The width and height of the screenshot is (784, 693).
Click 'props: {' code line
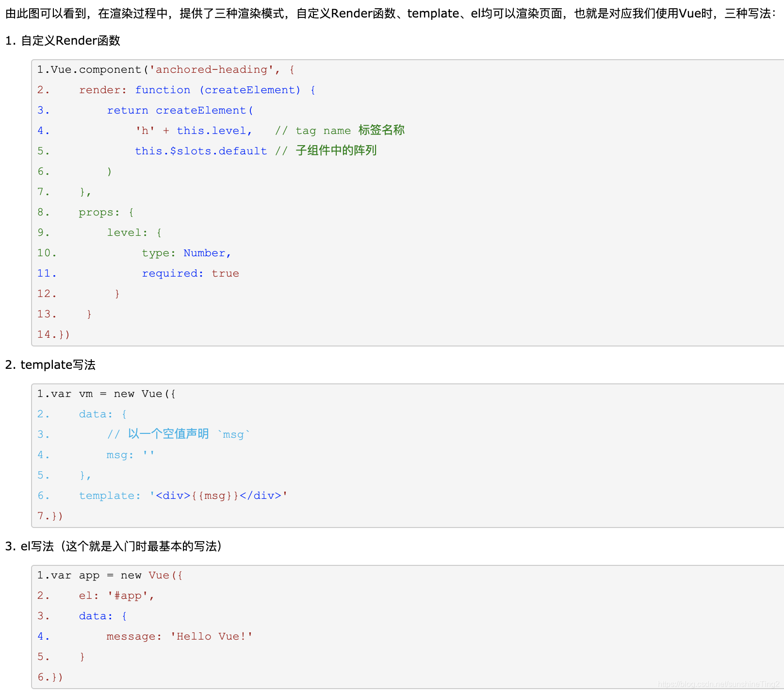point(106,212)
